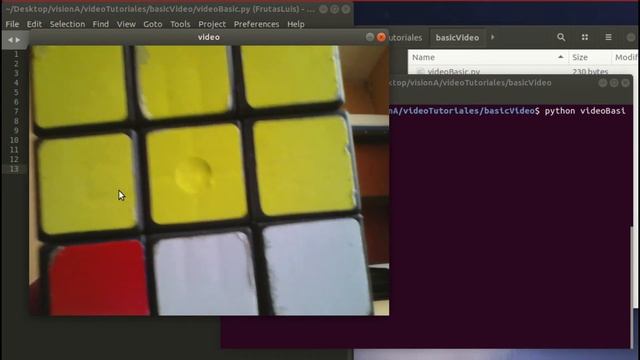This screenshot has height=360, width=640.
Task: Select the videoBasic.py file row
Action: tap(522, 71)
